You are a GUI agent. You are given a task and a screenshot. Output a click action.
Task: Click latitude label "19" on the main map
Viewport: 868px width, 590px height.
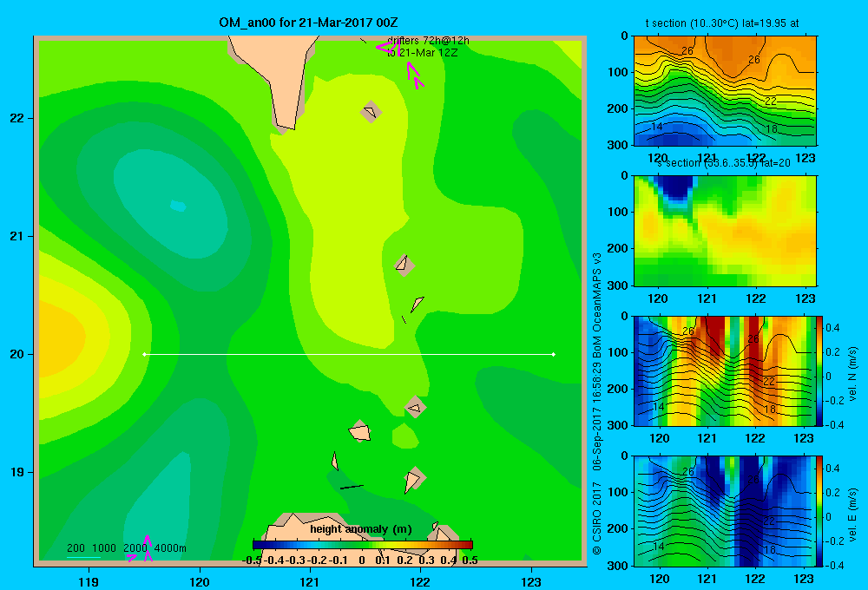[17, 472]
